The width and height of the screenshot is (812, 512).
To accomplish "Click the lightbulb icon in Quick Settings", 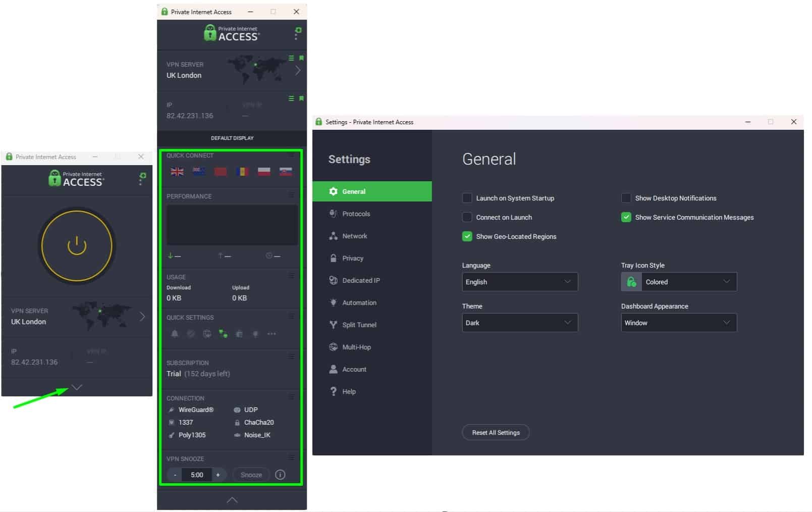I will pyautogui.click(x=255, y=334).
